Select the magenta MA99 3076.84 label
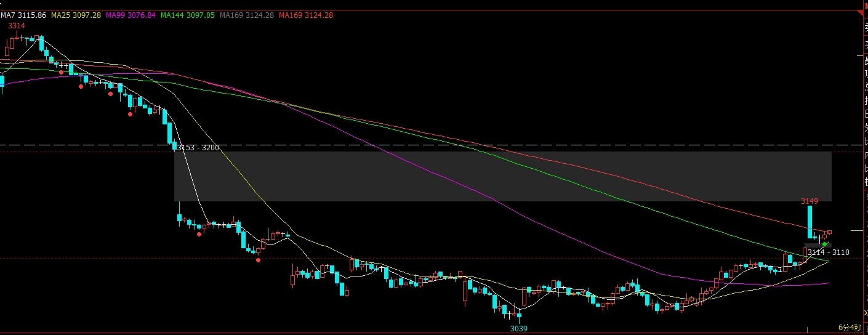 [131, 15]
